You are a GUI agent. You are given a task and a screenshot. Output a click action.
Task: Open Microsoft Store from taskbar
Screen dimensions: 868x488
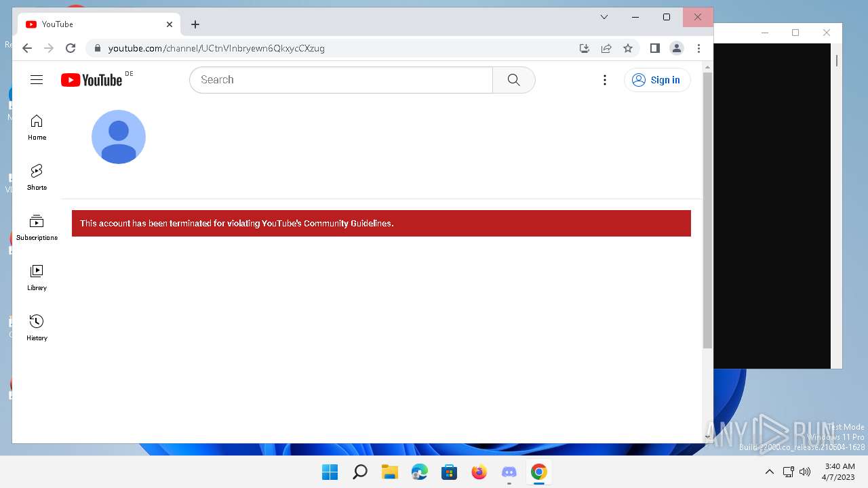[450, 472]
